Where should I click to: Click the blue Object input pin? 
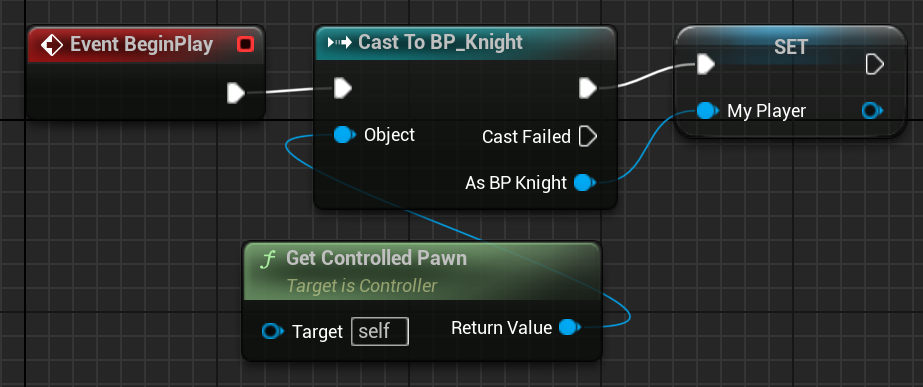[344, 135]
